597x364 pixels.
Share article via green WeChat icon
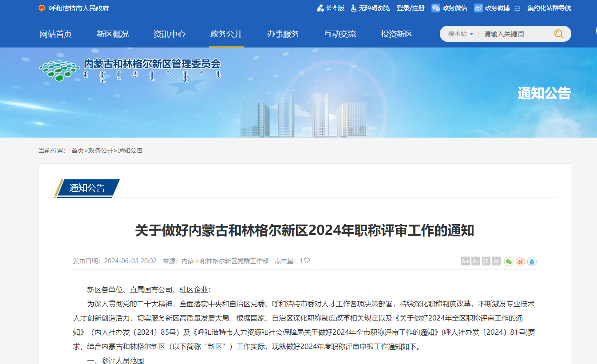509,261
